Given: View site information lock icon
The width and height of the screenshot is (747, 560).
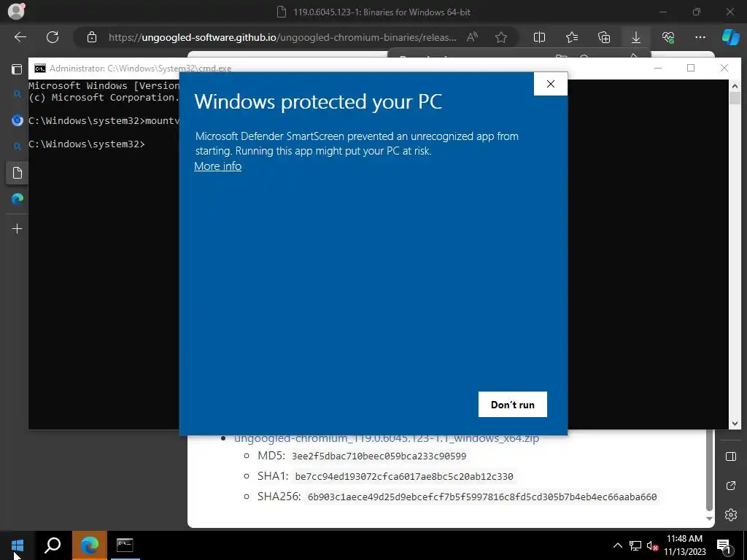Looking at the screenshot, I should pos(92,37).
